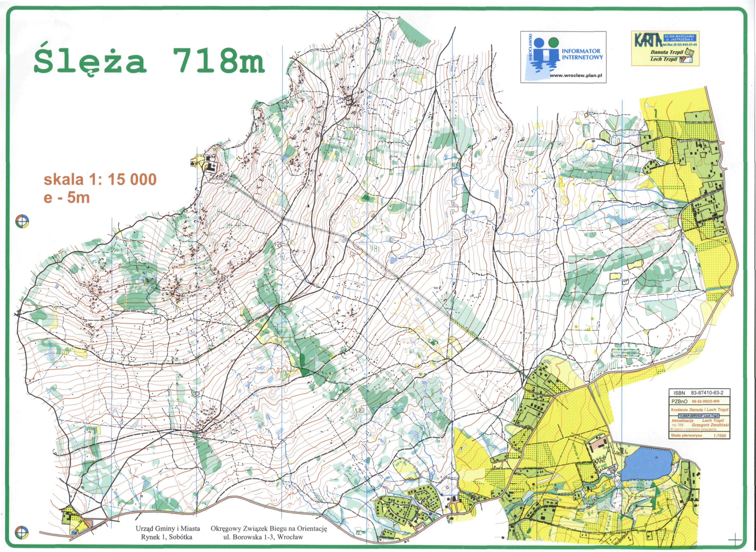Image resolution: width=756 pixels, height=552 pixels.
Task: Click the skala 1: 15 000 text
Action: tap(100, 180)
